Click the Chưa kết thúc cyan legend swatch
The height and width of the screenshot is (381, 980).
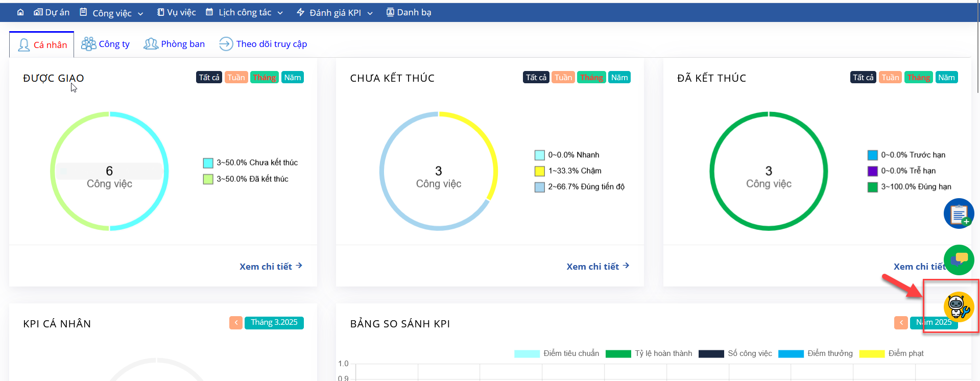(x=208, y=163)
